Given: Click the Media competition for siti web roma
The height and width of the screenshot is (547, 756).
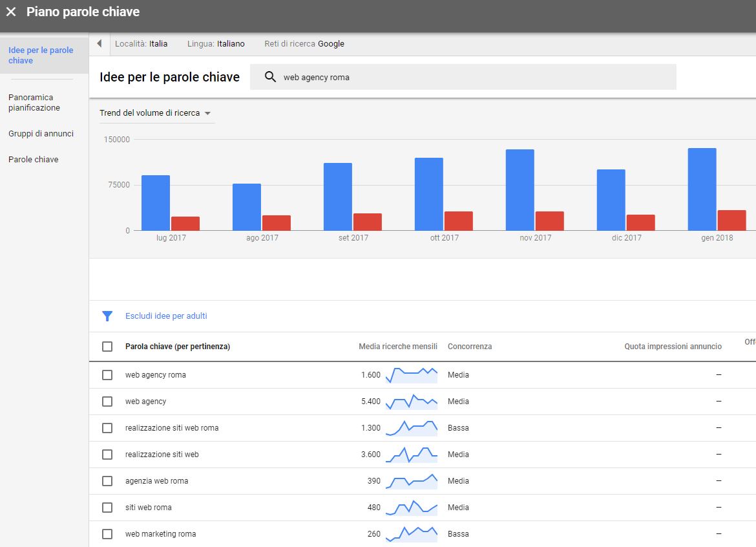Looking at the screenshot, I should tap(458, 508).
